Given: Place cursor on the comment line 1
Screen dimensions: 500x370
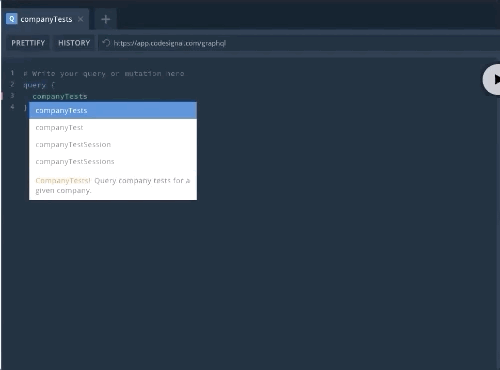Looking at the screenshot, I should pos(103,73).
